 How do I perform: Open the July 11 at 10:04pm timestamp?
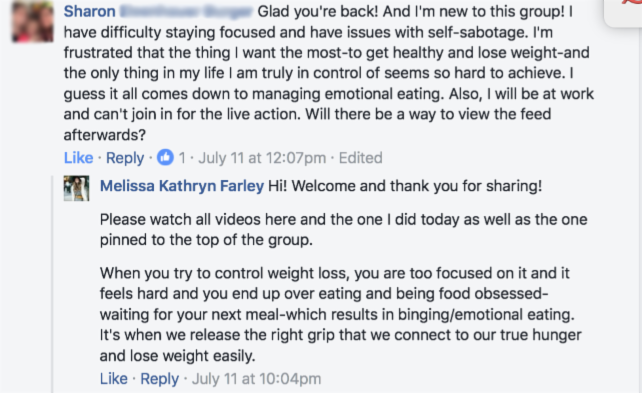(256, 379)
